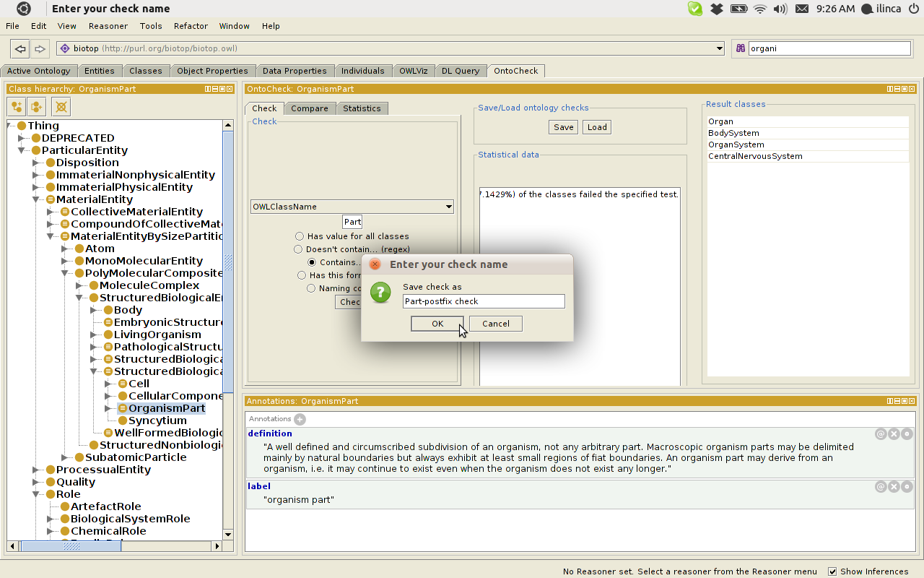Click the delete X icon on label annotation

pos(894,487)
